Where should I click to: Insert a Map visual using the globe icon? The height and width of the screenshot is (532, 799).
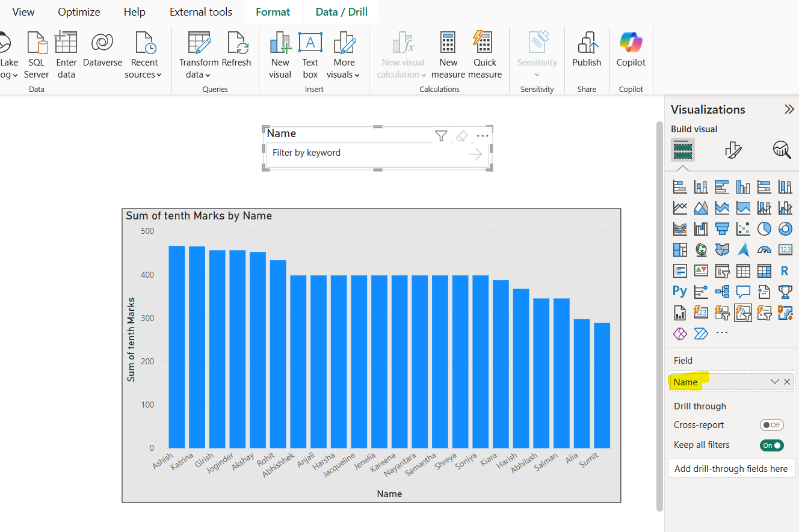701,249
